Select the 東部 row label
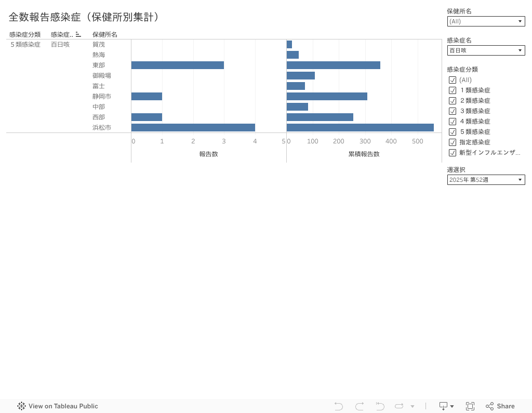The image size is (532, 413). click(x=99, y=65)
